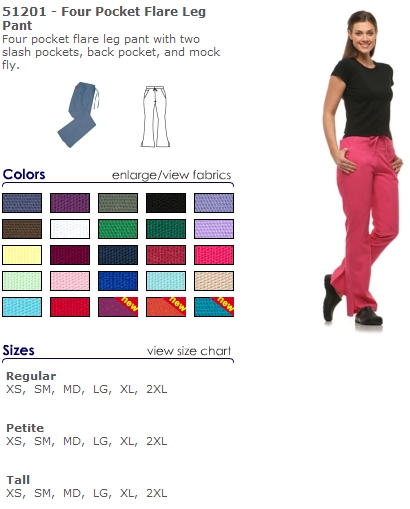Select the new teal fabric swatch

click(214, 307)
